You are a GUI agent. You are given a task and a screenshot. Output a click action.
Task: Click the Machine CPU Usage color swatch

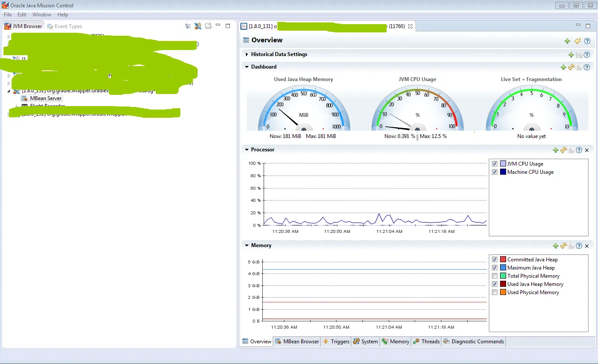503,172
